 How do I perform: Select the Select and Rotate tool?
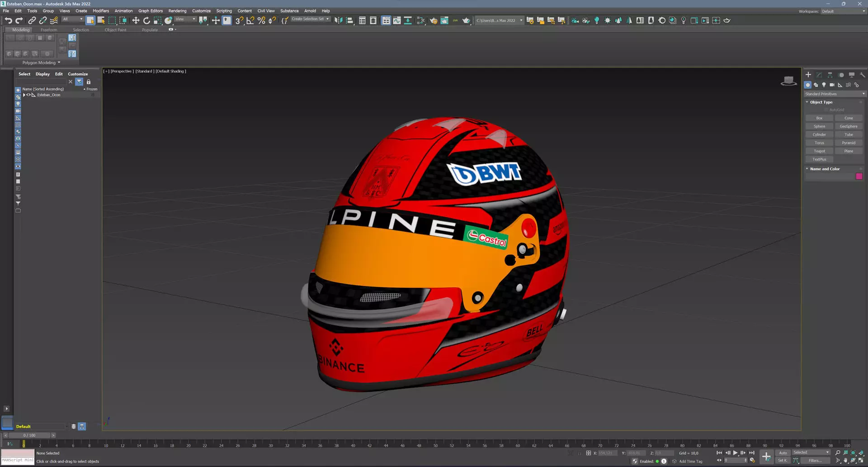click(x=146, y=20)
